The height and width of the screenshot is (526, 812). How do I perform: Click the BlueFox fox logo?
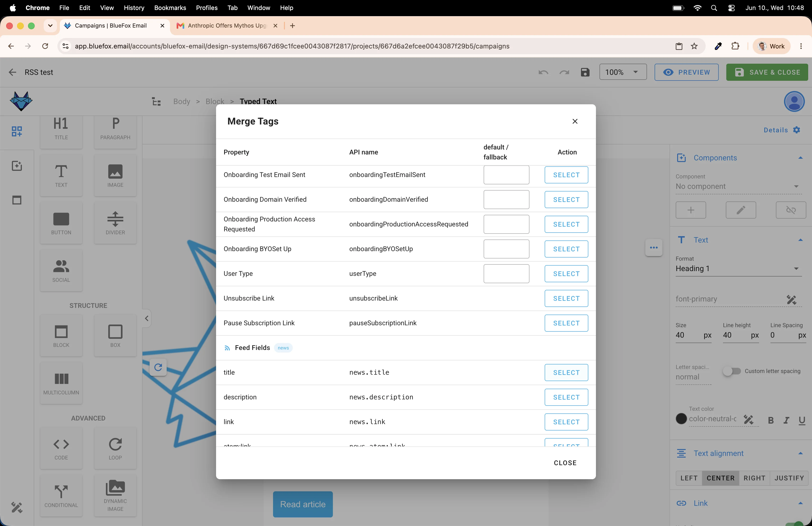(21, 101)
